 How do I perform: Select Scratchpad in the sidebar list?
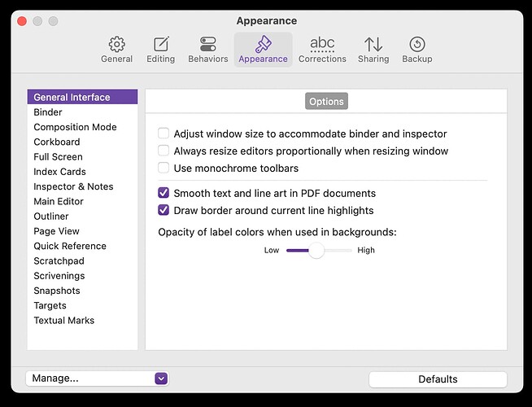[82, 261]
